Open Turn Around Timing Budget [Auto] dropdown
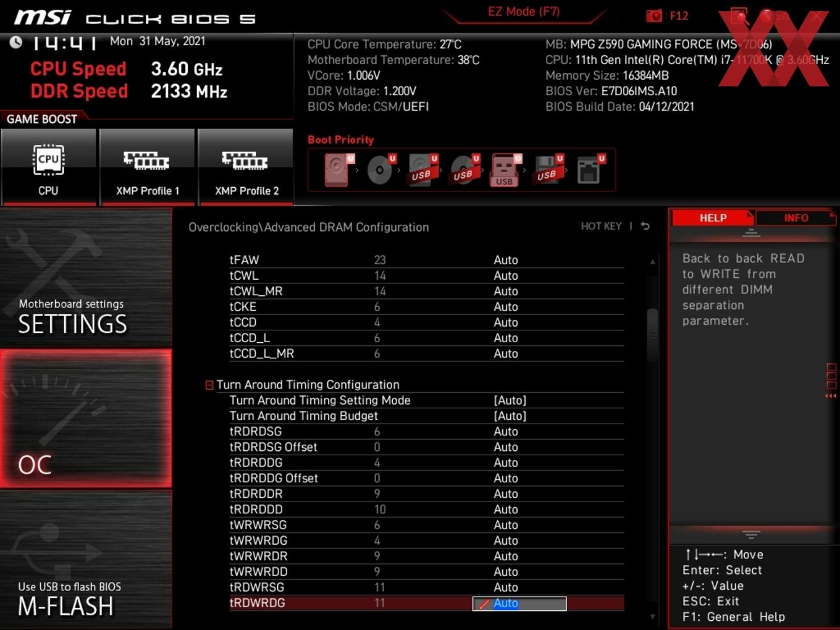 [x=510, y=416]
